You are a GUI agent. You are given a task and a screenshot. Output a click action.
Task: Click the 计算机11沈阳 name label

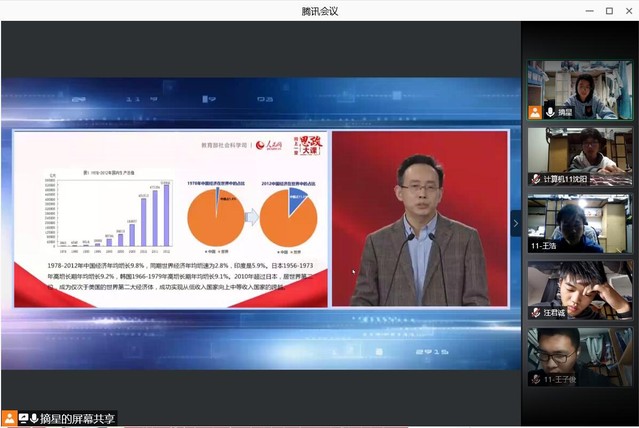point(566,179)
